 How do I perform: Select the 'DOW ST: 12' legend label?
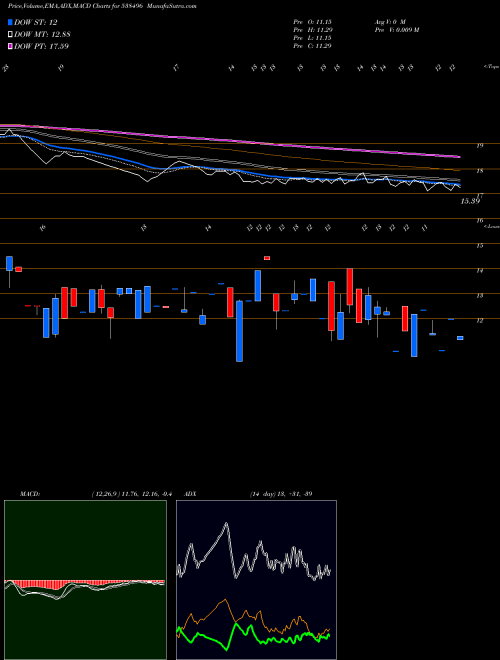(x=35, y=22)
